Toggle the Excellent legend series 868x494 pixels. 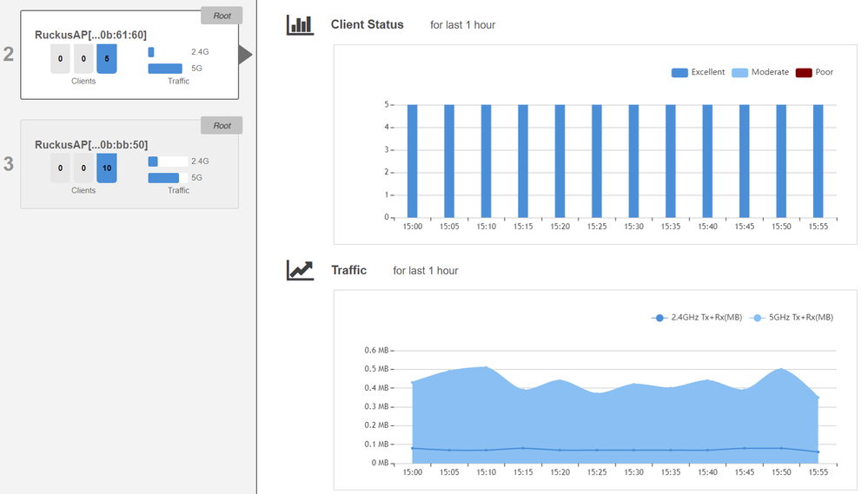tap(699, 72)
